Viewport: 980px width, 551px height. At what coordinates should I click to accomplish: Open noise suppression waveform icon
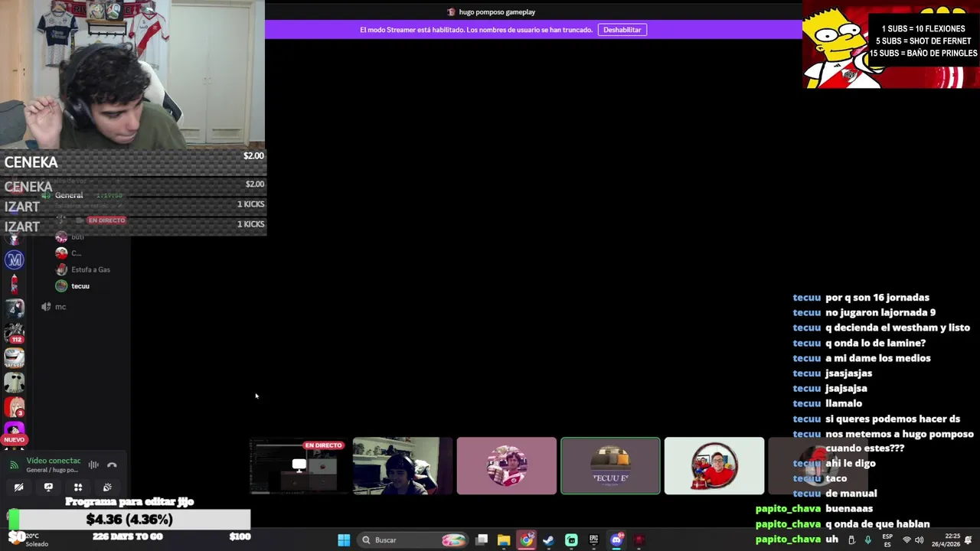pos(93,465)
